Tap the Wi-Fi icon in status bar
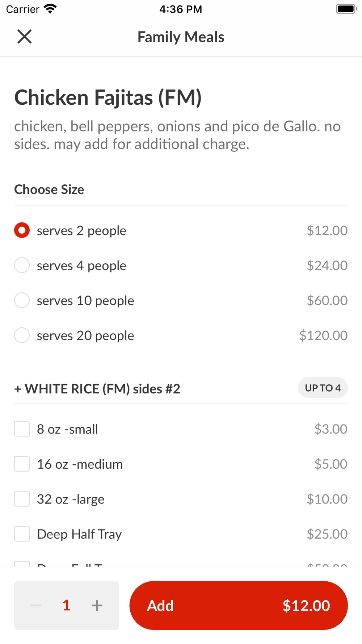 point(50,9)
